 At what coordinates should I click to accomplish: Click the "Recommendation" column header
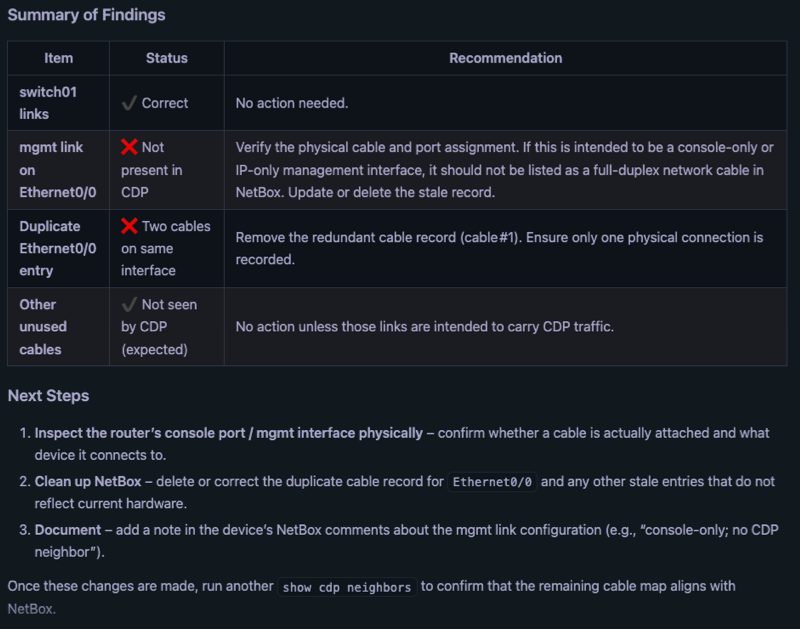point(505,58)
